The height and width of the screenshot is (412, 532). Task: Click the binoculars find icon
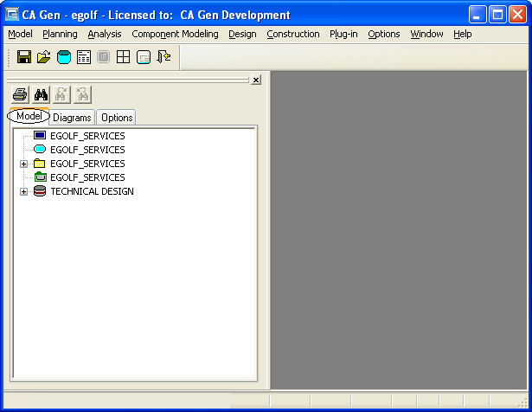[x=41, y=94]
